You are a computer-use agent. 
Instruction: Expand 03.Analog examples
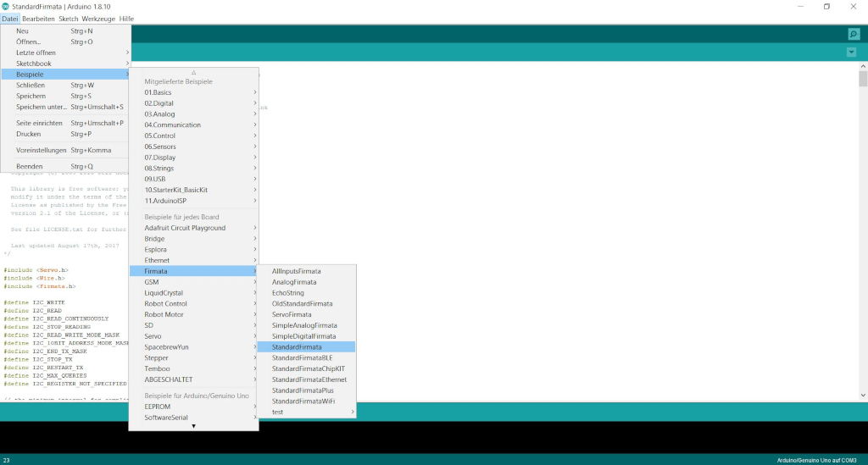pyautogui.click(x=194, y=113)
